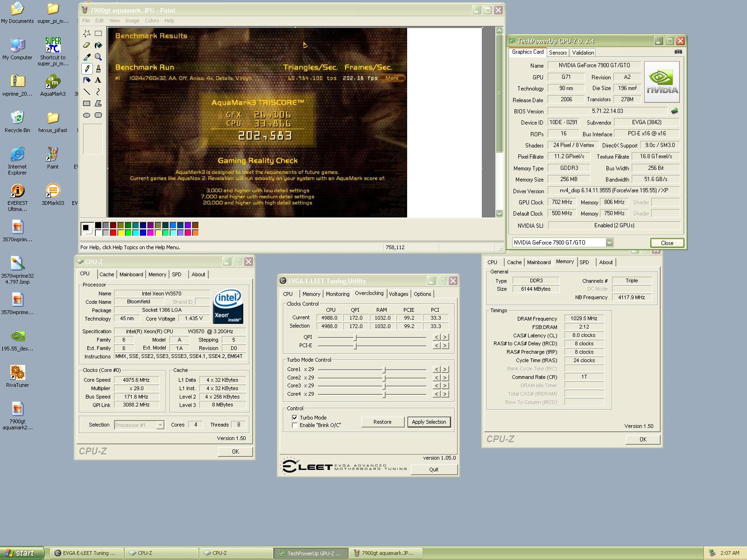Open the 3DMark03 desktop shortcut
This screenshot has height=560, width=747.
[53, 195]
